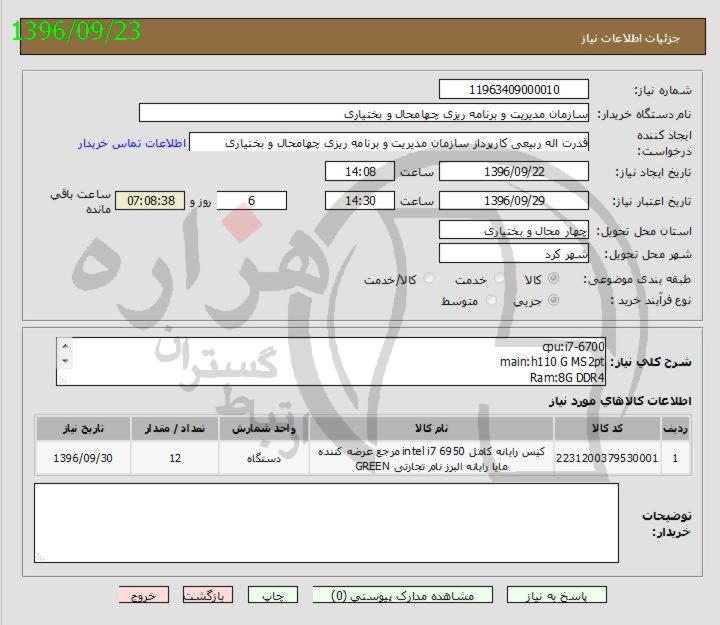This screenshot has height=625, width=720.
Task: Click the شماره نیاز field 11963409000010
Action: point(513,89)
